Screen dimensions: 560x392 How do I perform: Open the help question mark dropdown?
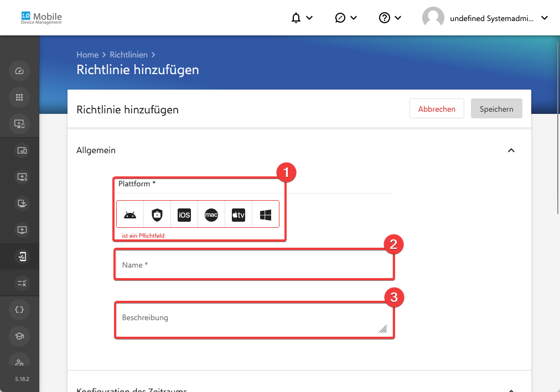[x=390, y=18]
